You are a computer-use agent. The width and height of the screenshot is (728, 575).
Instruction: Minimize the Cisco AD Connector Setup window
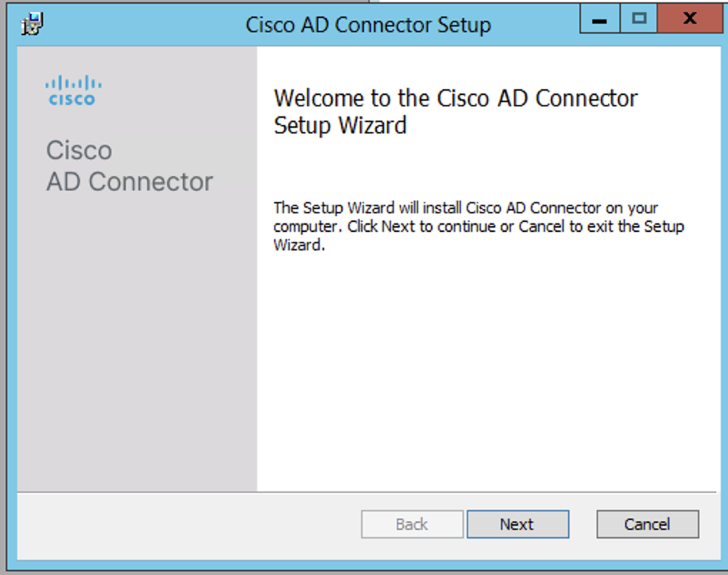(x=600, y=19)
